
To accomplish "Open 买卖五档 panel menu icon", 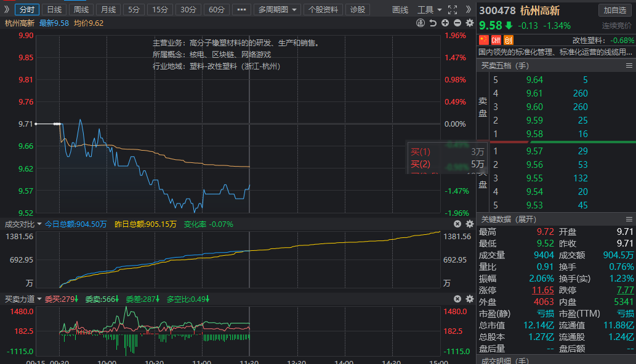I will click(629, 65).
